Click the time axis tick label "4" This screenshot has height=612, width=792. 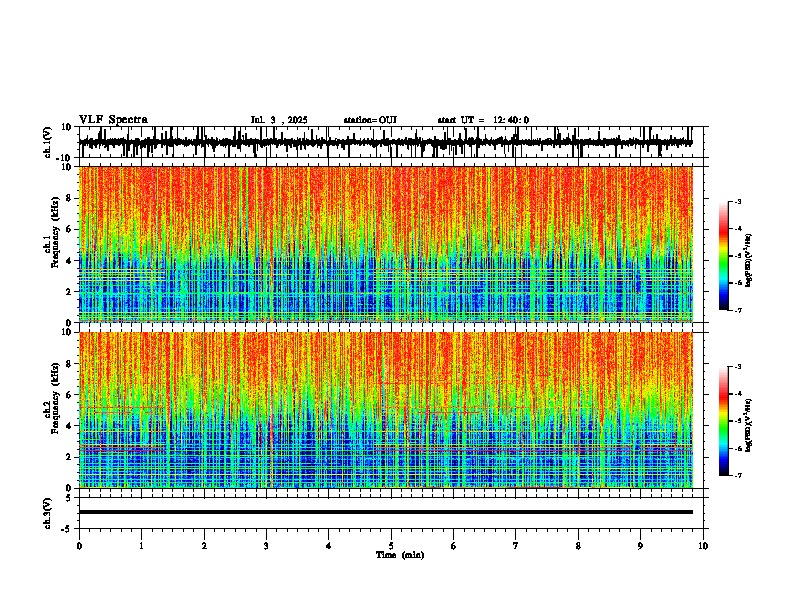329,546
